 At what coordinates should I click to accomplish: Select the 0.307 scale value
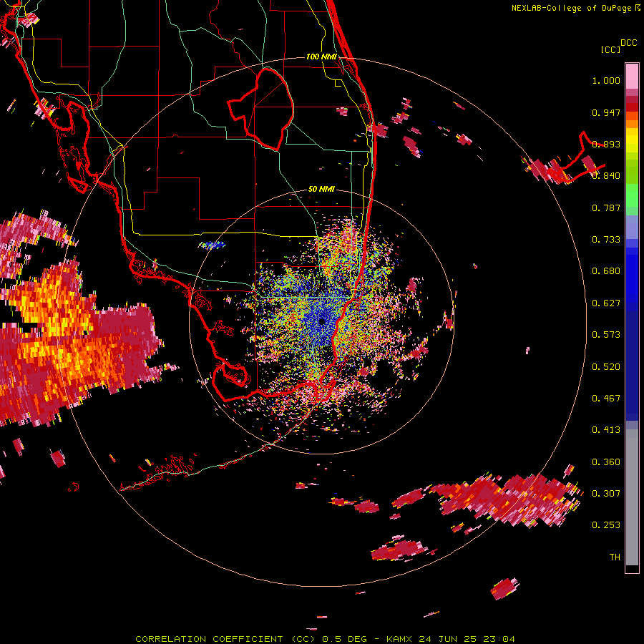606,494
